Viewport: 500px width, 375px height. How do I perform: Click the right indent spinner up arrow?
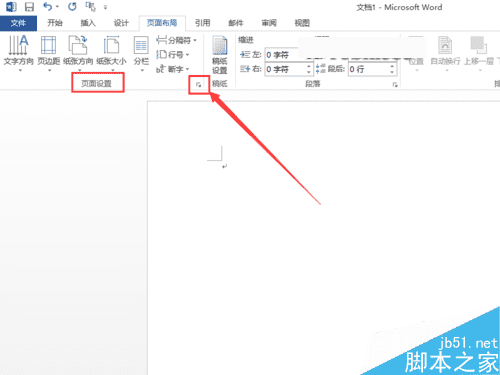[309, 66]
